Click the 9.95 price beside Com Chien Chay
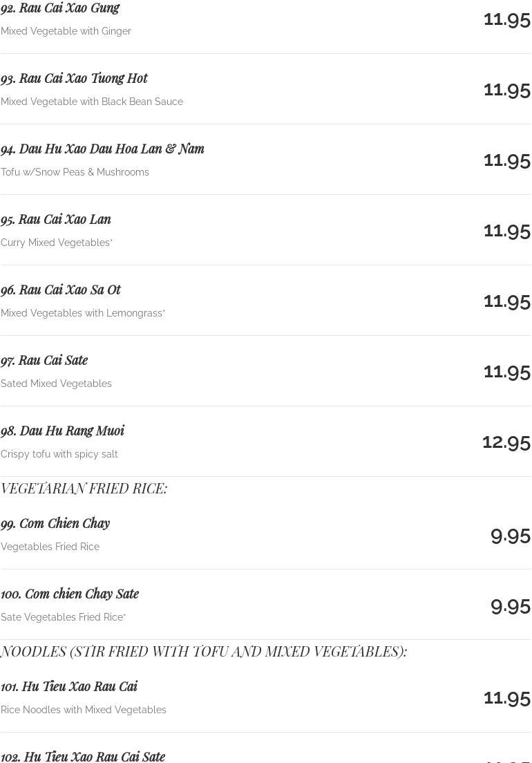This screenshot has width=532, height=763. [510, 535]
